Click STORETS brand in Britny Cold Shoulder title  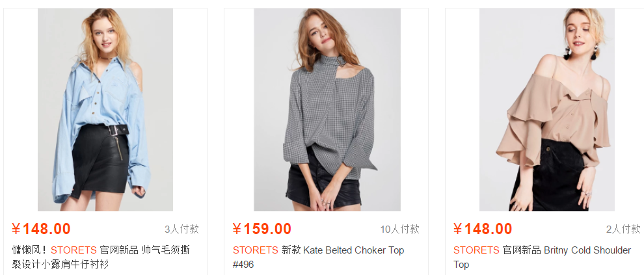476,250
